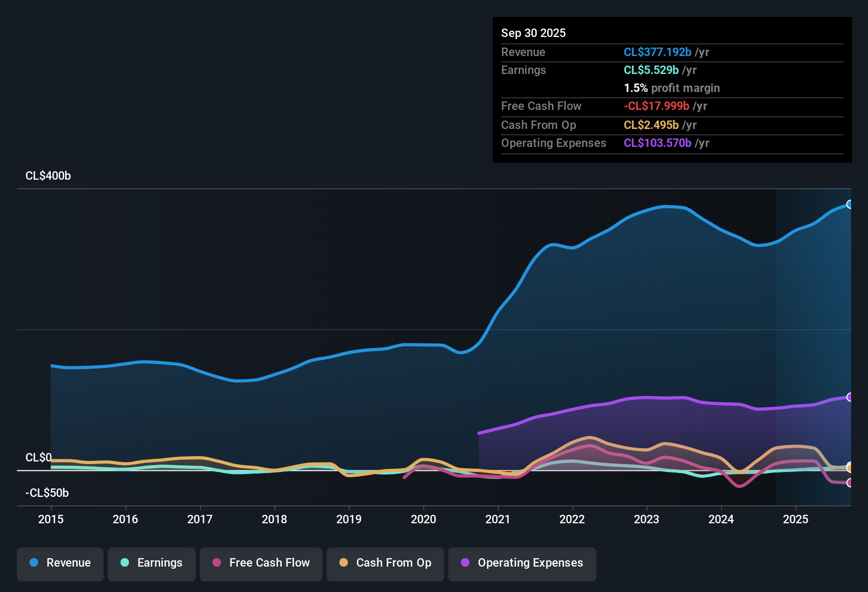This screenshot has height=592, width=868.
Task: Click the CL$377.192b revenue value link
Action: (x=658, y=52)
